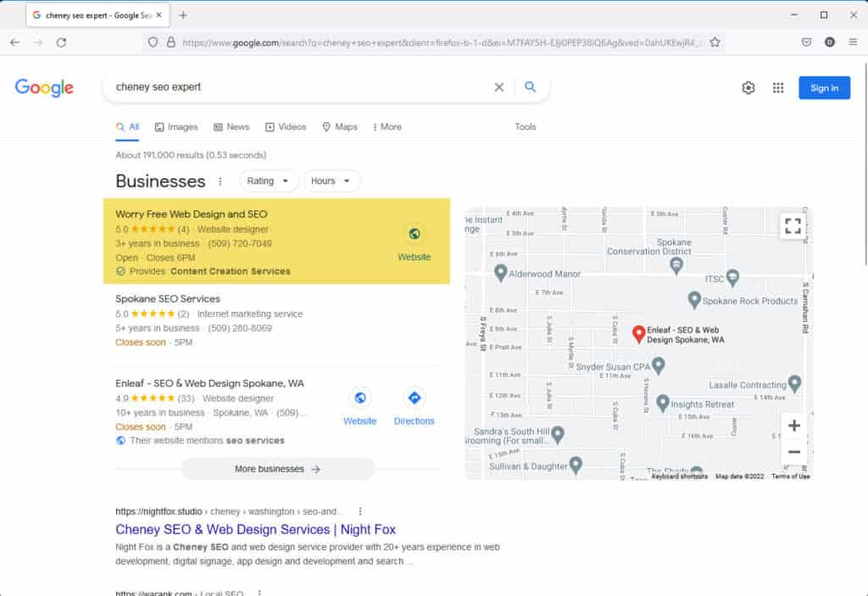
Task: Click Enleaf red map pin
Action: [x=638, y=334]
